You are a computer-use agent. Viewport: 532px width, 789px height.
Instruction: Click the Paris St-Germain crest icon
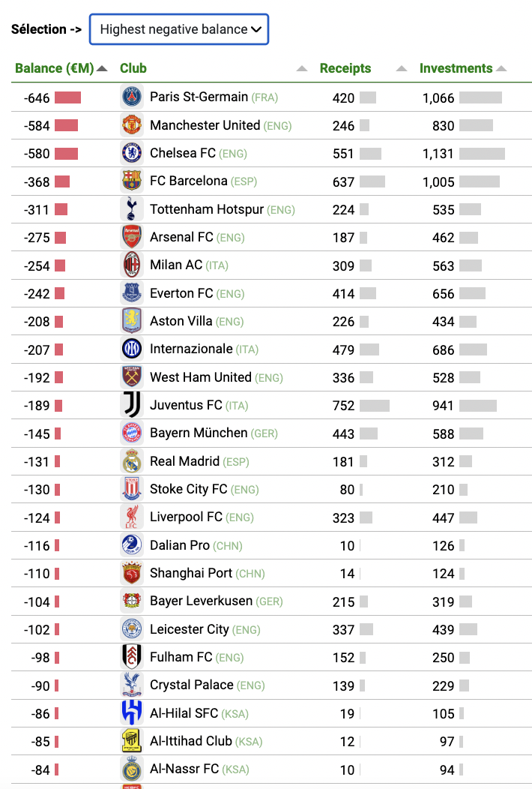[132, 97]
